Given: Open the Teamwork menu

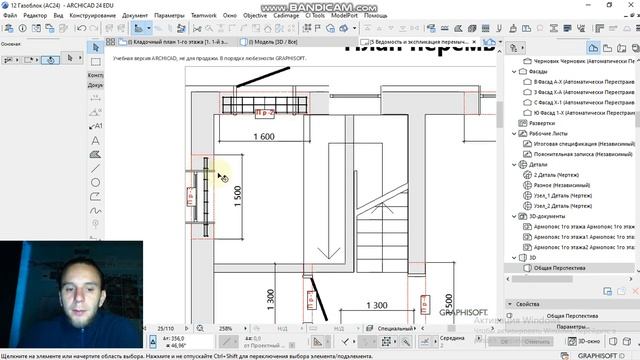Looking at the screenshot, I should [x=204, y=16].
